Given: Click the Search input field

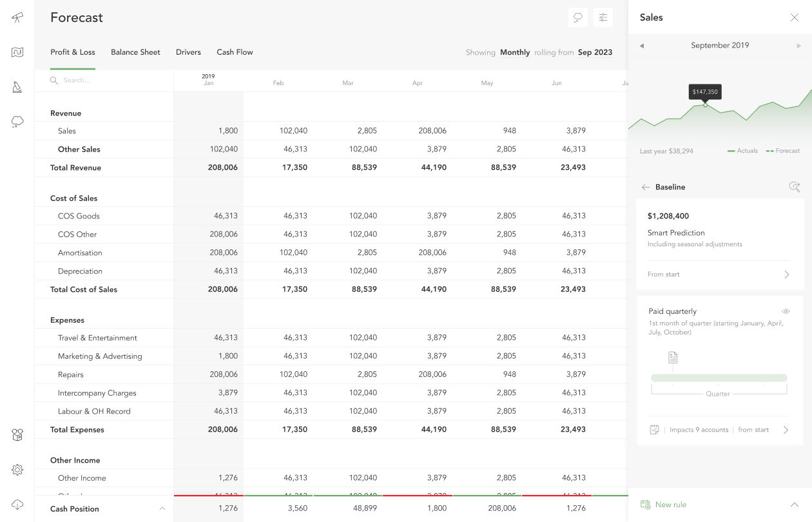Looking at the screenshot, I should point(103,81).
